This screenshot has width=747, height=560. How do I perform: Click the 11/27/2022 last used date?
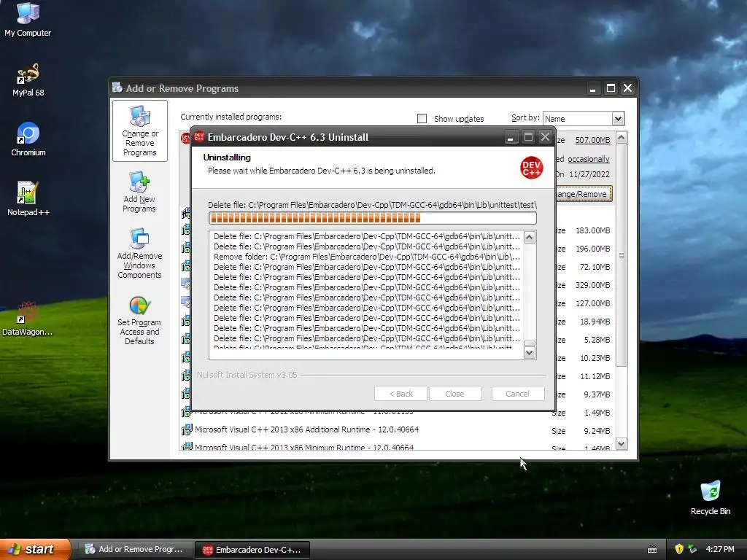tap(589, 174)
